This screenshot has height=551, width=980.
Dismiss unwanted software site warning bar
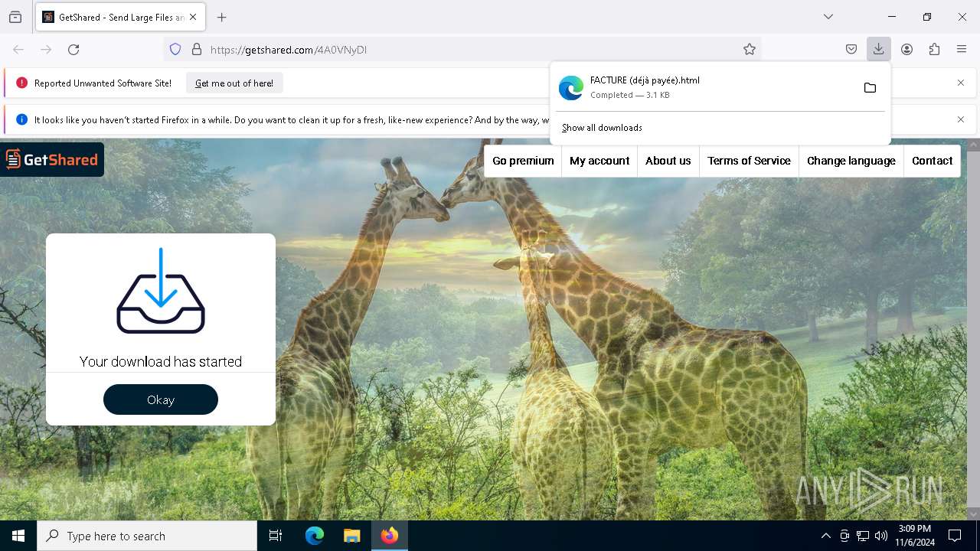coord(961,83)
